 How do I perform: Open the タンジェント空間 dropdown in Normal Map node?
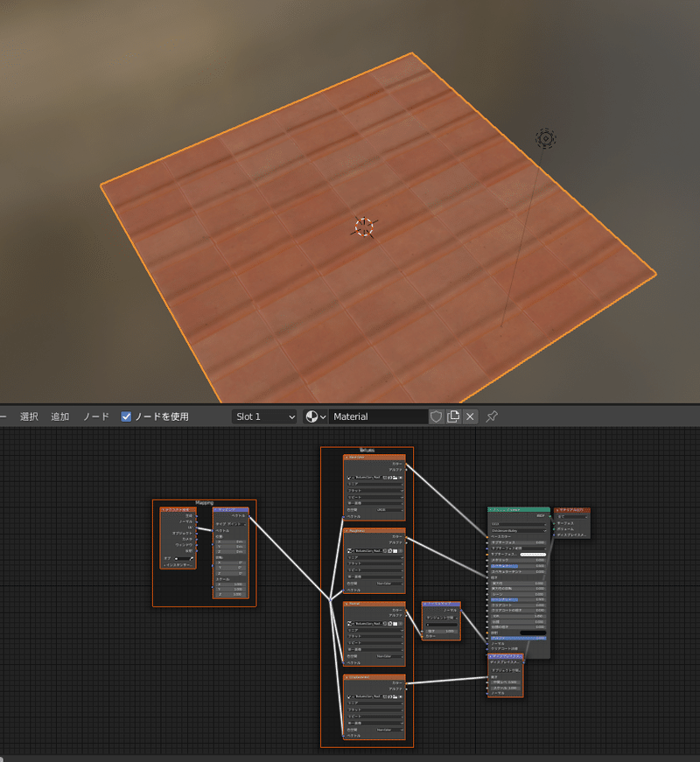click(x=442, y=618)
